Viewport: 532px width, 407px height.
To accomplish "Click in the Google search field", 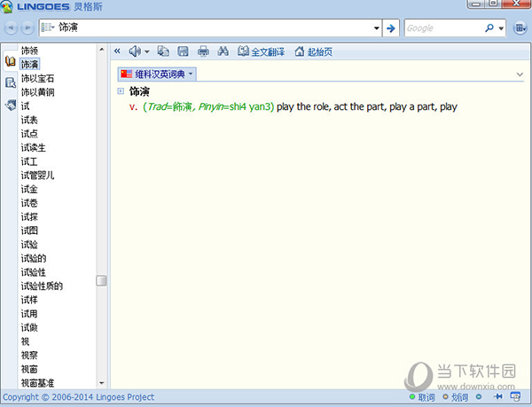I will (444, 28).
